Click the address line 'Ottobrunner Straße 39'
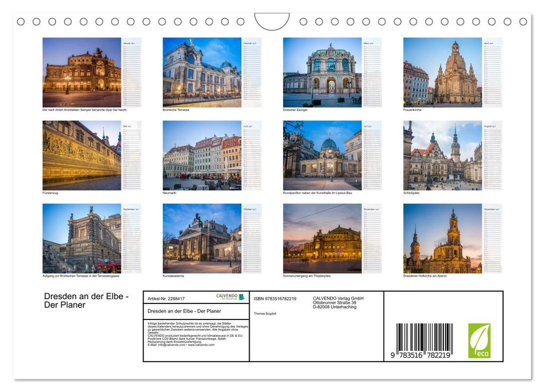The width and height of the screenshot is (544, 392). [334, 302]
